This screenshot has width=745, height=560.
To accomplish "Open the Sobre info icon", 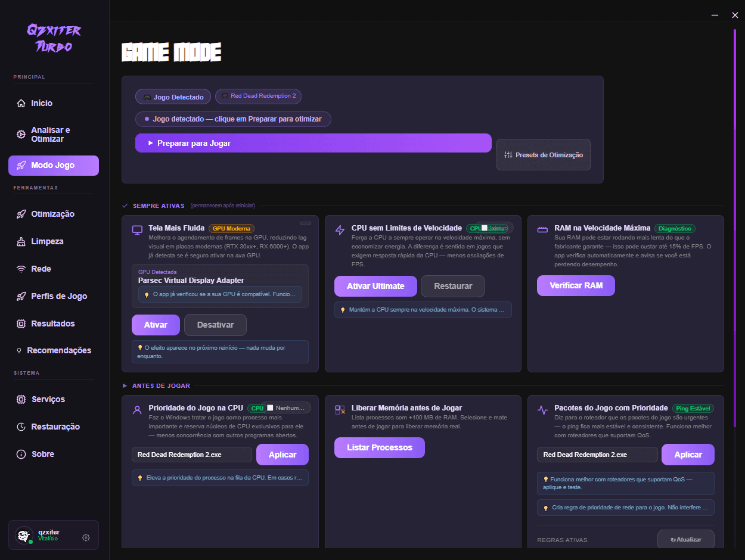I will tap(21, 454).
